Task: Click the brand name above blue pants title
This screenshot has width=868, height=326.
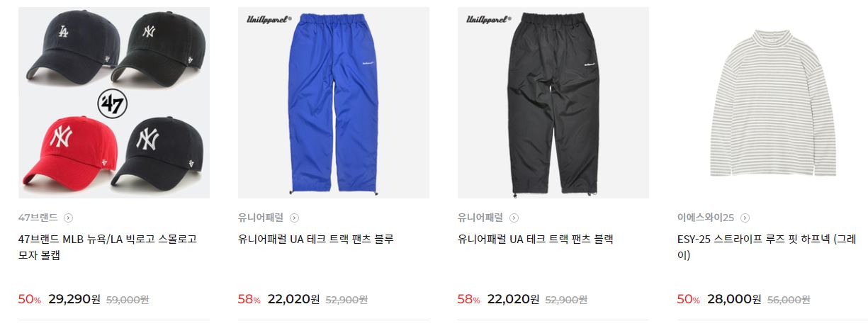Action: [x=261, y=218]
